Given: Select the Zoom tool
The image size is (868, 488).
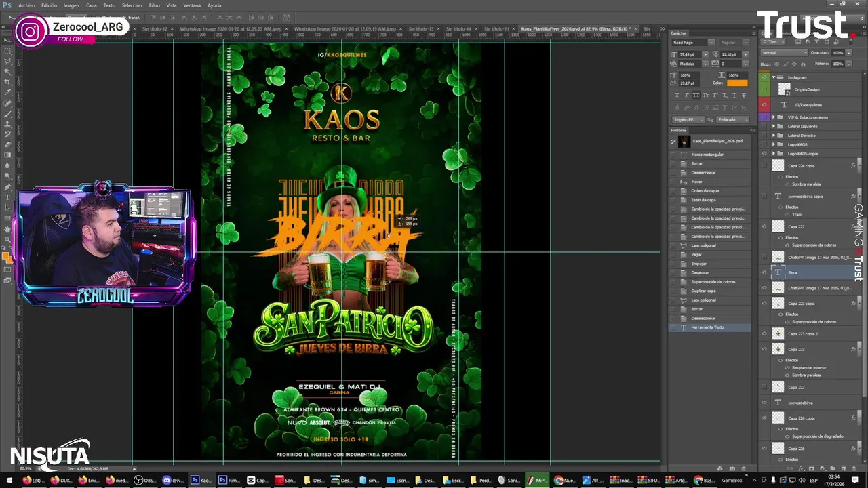Looking at the screenshot, I should [x=7, y=239].
